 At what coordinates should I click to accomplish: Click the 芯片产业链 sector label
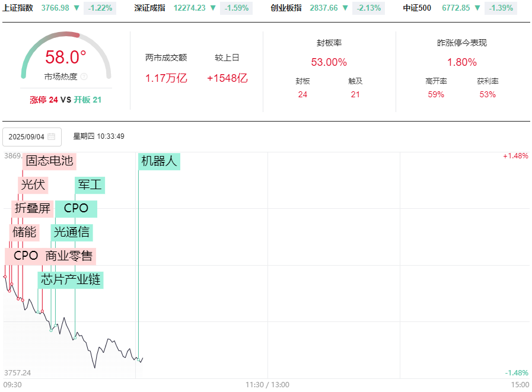(x=71, y=279)
